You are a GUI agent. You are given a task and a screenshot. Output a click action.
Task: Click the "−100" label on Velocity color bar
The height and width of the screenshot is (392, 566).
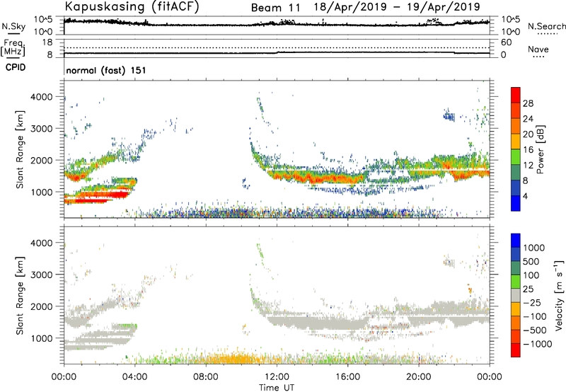(x=535, y=316)
